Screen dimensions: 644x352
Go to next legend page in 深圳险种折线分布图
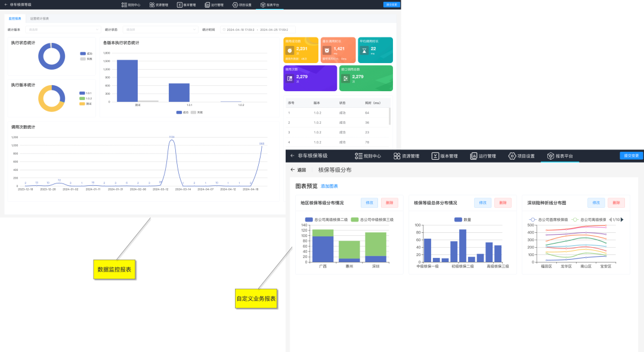tap(622, 220)
